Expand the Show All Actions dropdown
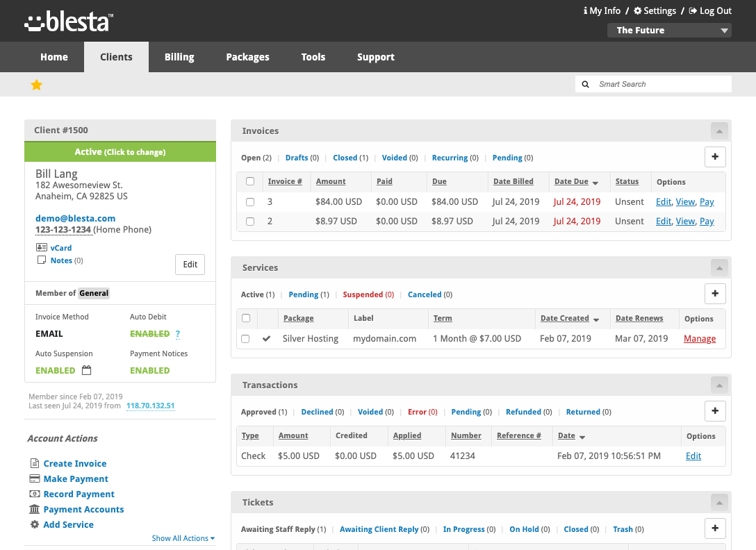 183,537
